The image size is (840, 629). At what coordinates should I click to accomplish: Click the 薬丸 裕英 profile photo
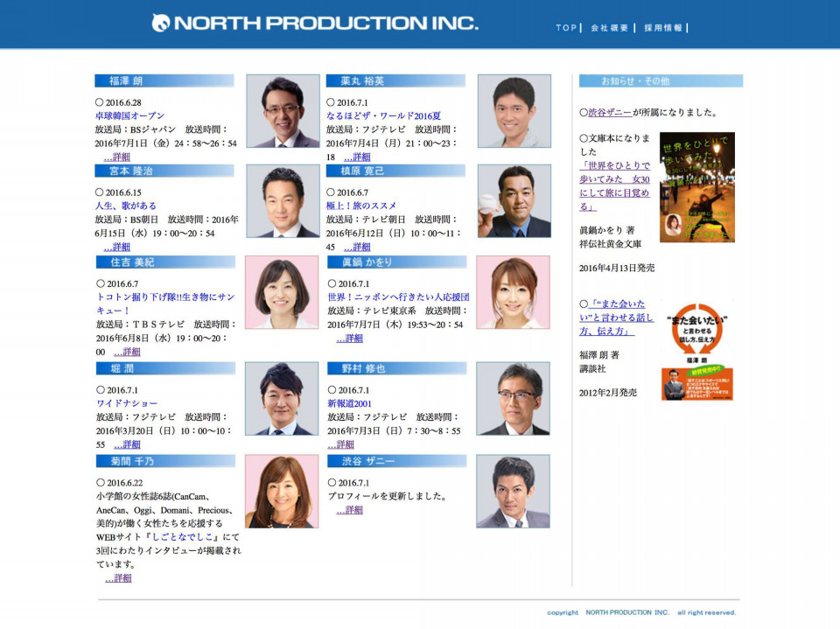point(514,111)
